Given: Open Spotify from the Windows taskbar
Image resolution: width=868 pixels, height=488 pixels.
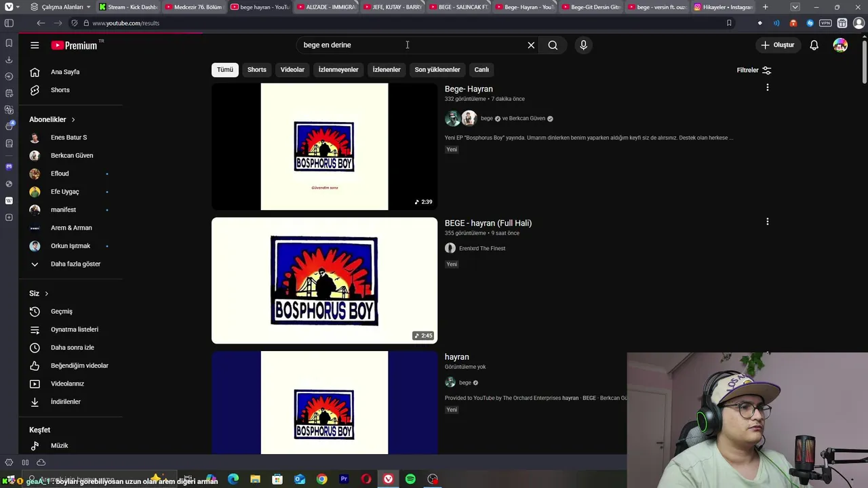Looking at the screenshot, I should tap(410, 479).
